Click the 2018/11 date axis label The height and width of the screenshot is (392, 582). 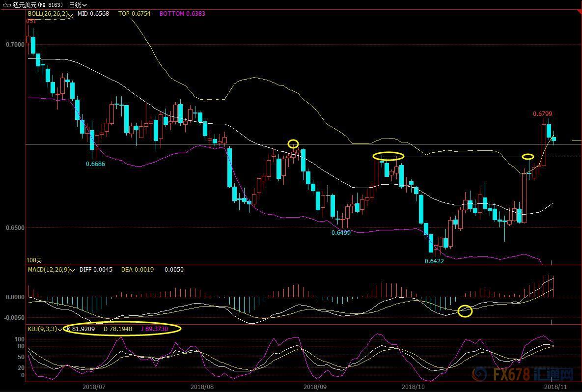pos(555,387)
